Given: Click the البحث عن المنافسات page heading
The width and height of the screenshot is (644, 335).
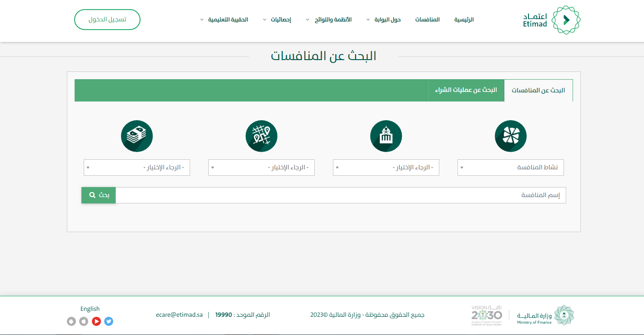Looking at the screenshot, I should 324,56.
